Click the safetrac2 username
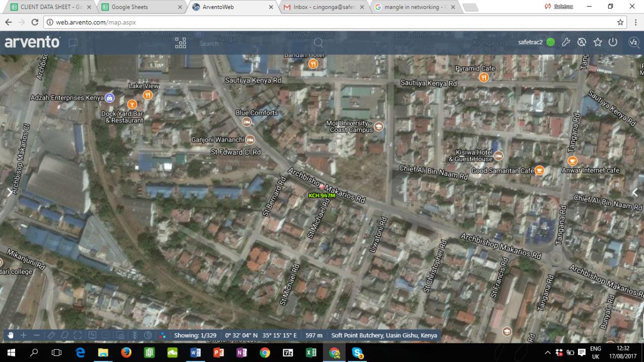 click(530, 42)
